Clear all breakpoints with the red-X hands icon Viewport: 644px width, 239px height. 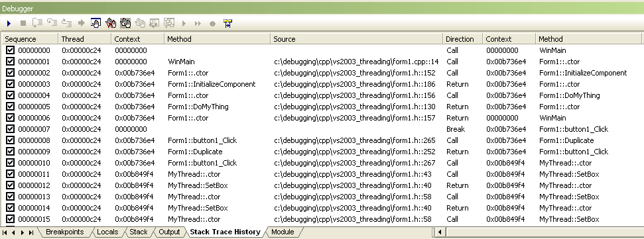point(111,23)
